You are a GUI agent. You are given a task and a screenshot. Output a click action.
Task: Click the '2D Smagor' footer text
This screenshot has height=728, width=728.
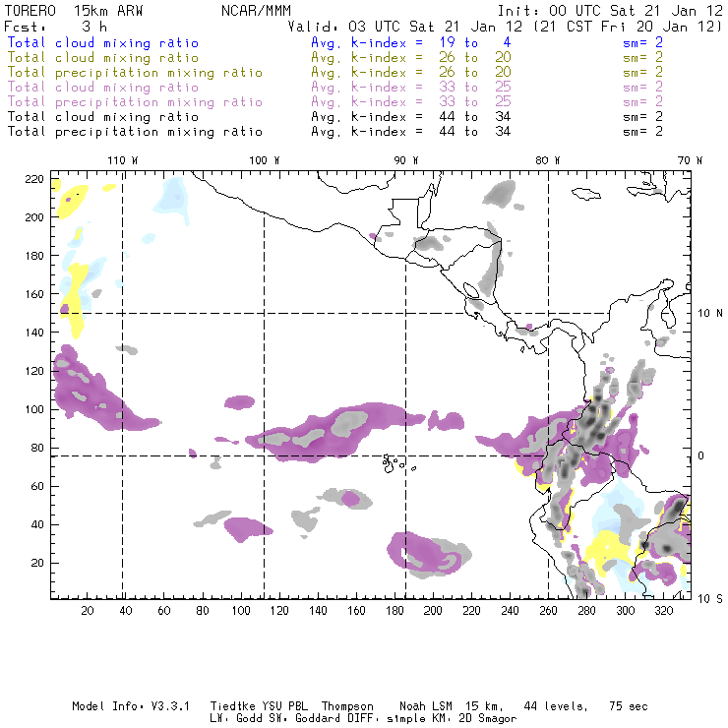click(x=488, y=719)
